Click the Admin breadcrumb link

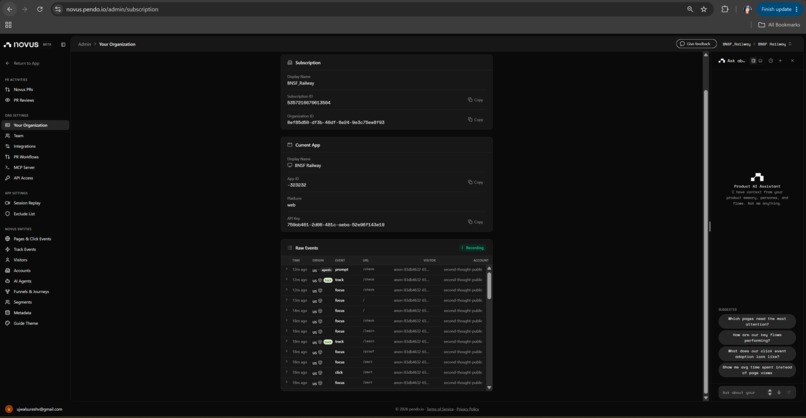coord(84,44)
